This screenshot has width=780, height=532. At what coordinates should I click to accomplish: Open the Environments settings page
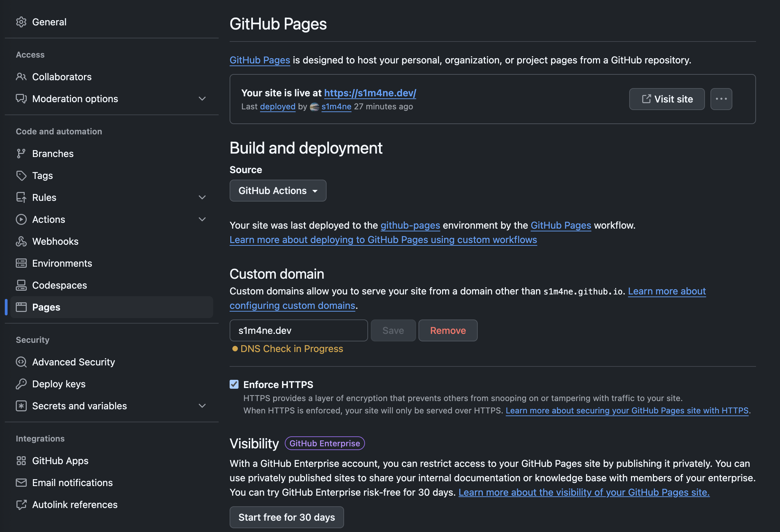tap(62, 263)
